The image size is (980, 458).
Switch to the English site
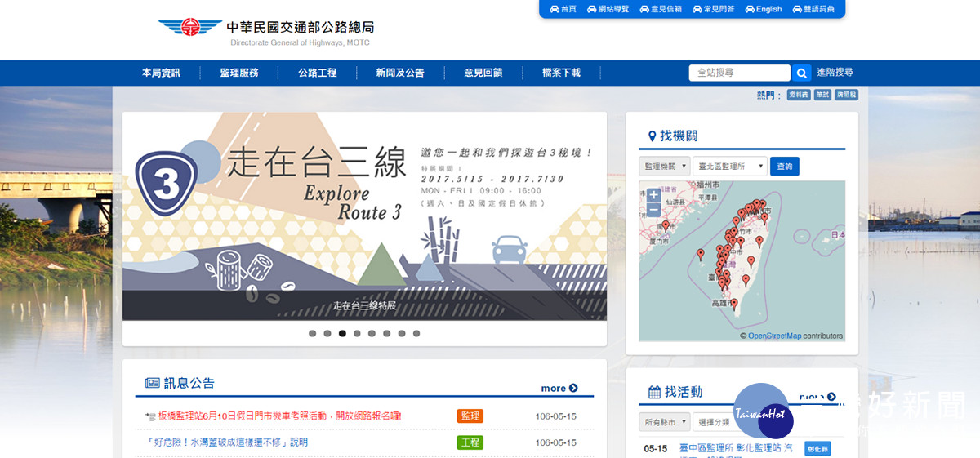click(x=764, y=9)
